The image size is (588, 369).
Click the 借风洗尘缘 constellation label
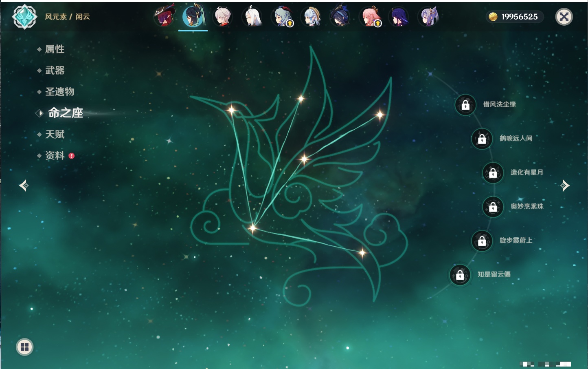pyautogui.click(x=499, y=104)
